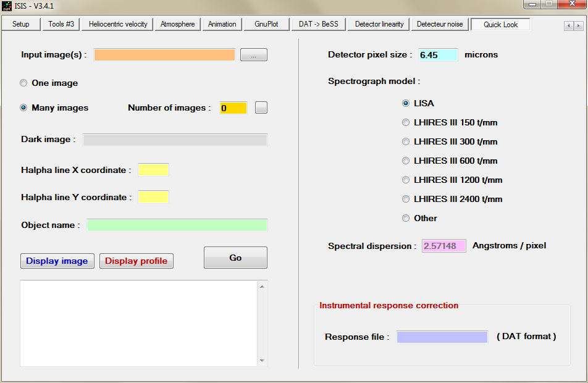Image resolution: width=588 pixels, height=383 pixels.
Task: Switch to the Atmosphere tab
Action: tap(178, 24)
